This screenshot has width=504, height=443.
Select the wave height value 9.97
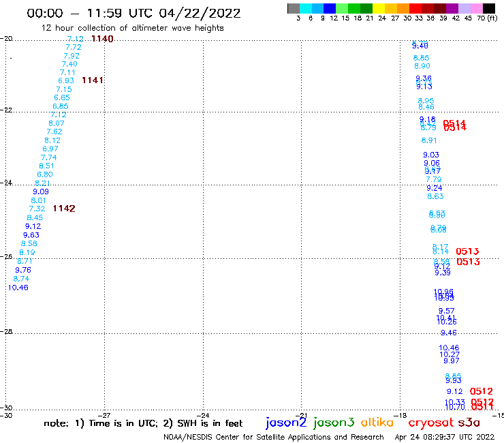452,361
